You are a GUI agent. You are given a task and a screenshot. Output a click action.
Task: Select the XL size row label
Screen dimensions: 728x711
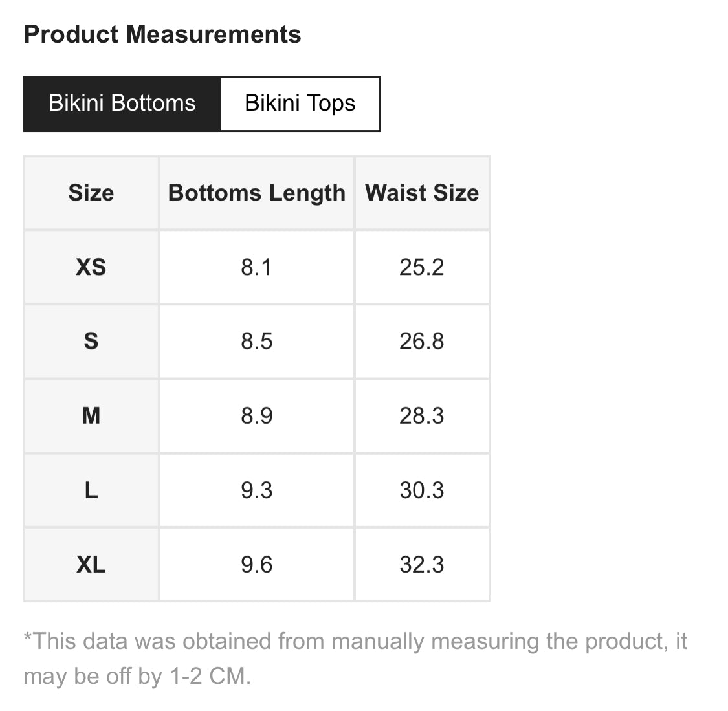[91, 565]
